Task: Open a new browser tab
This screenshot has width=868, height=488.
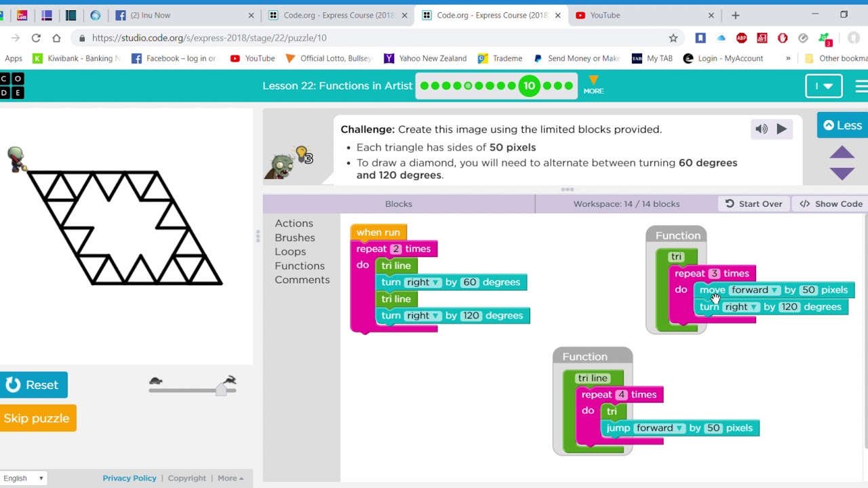Action: (736, 15)
